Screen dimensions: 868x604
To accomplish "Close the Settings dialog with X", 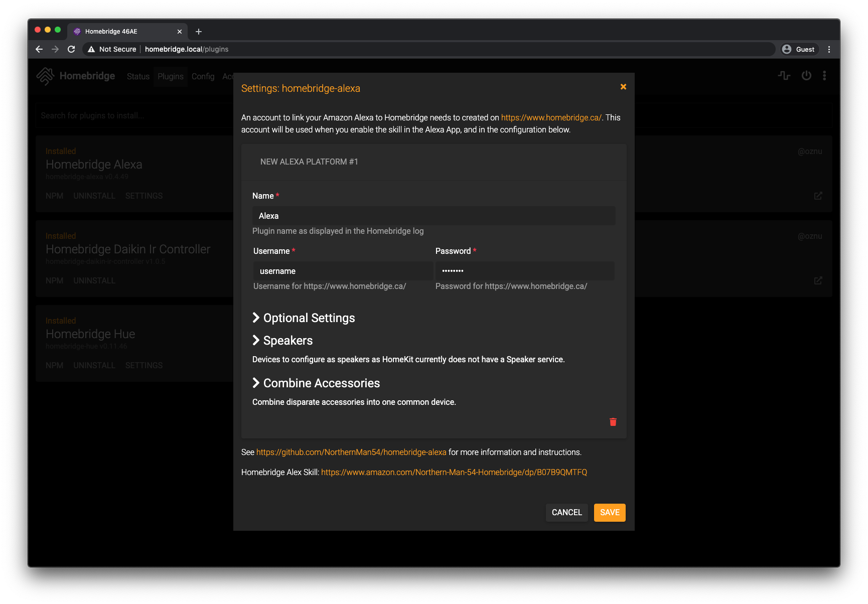I will click(623, 86).
